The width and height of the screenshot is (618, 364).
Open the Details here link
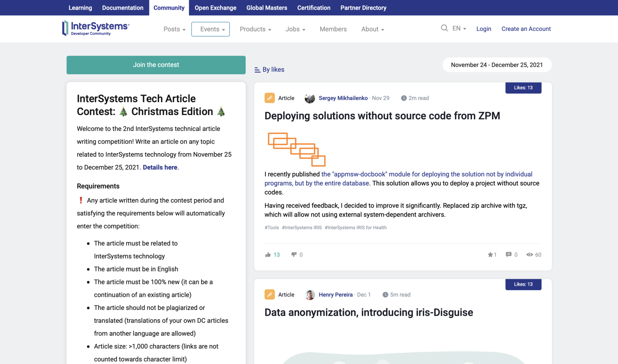click(160, 168)
